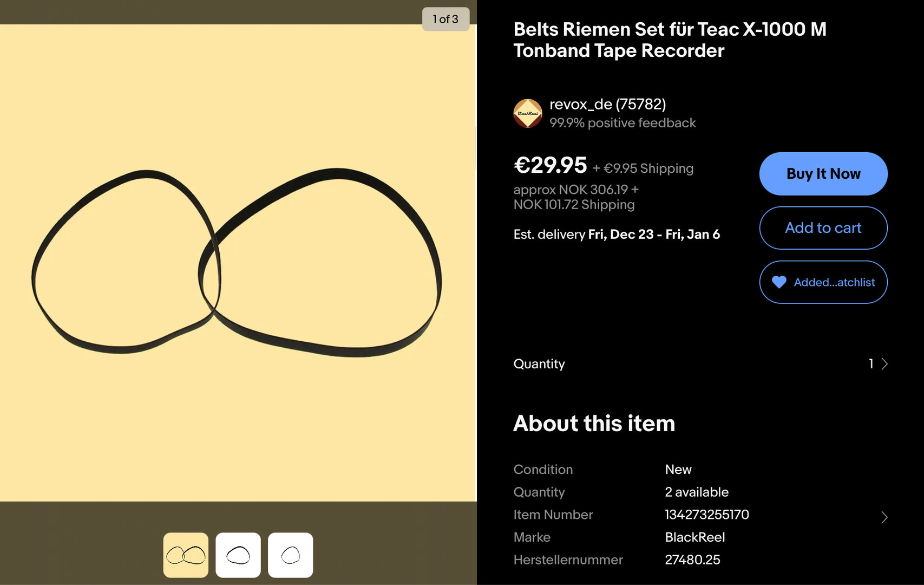Screen dimensions: 924x585
Task: Open the revox_de seller avatar
Action: (x=528, y=113)
